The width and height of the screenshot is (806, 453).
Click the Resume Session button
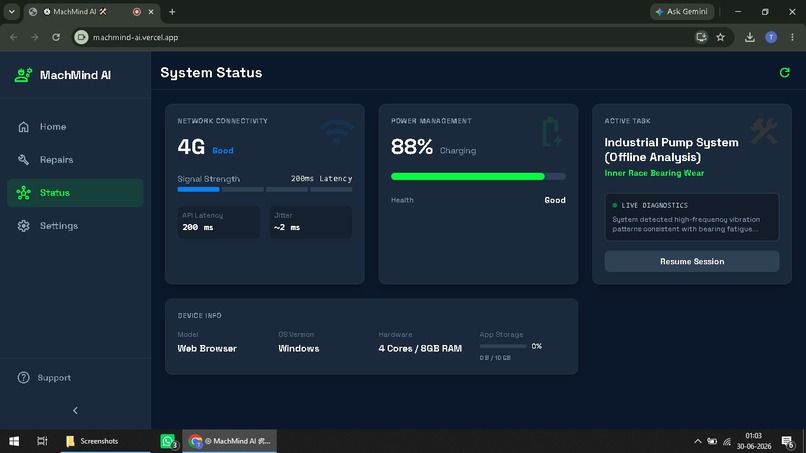pyautogui.click(x=691, y=261)
